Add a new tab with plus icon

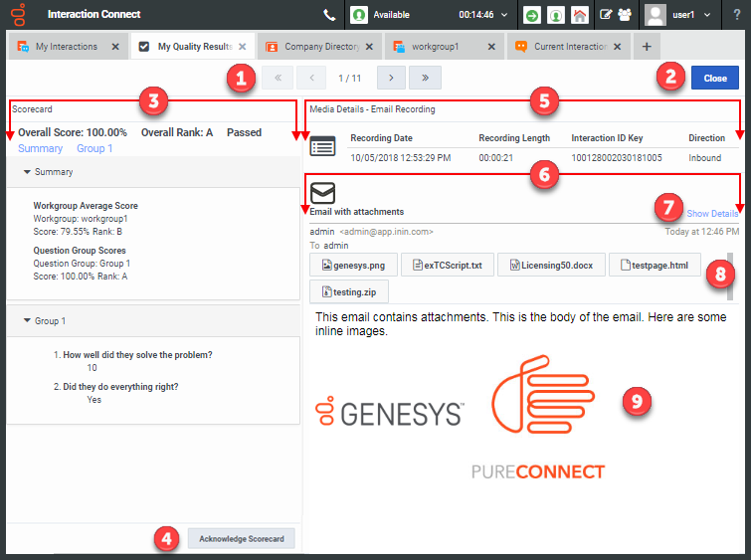(x=647, y=47)
